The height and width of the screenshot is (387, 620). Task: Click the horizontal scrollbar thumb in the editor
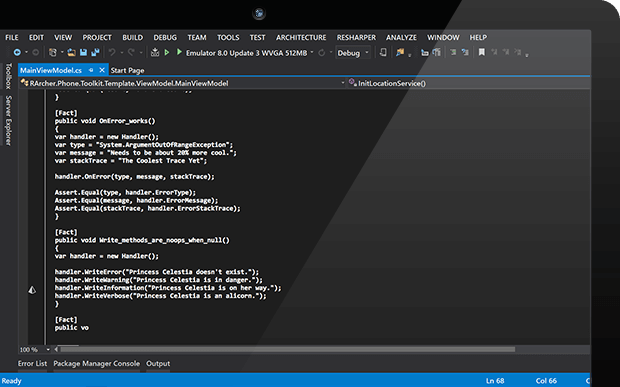pos(287,349)
